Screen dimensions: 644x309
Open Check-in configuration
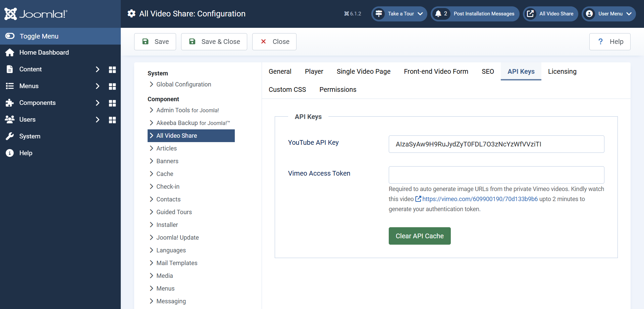tap(168, 187)
